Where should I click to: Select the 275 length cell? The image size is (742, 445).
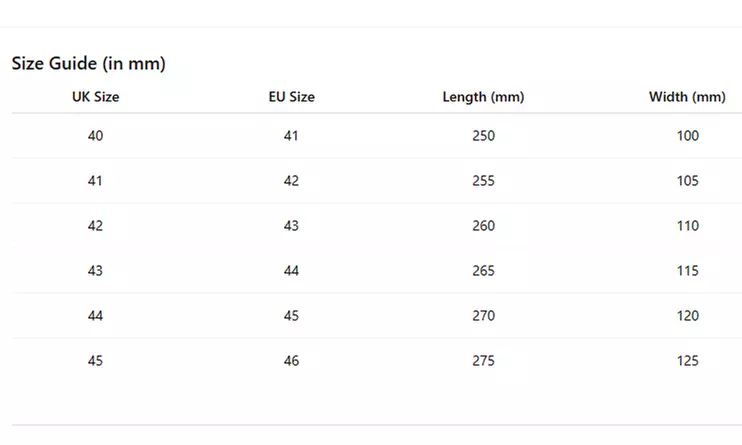[x=483, y=361]
